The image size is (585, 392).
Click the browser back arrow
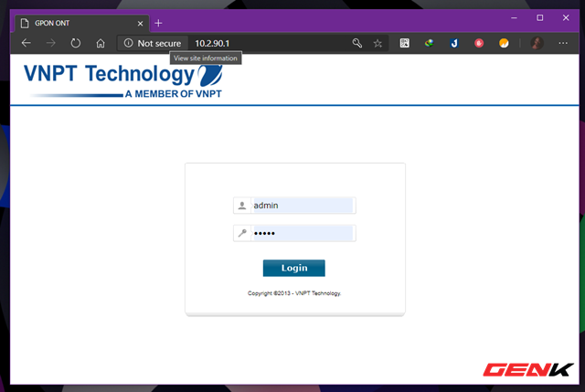pyautogui.click(x=27, y=43)
